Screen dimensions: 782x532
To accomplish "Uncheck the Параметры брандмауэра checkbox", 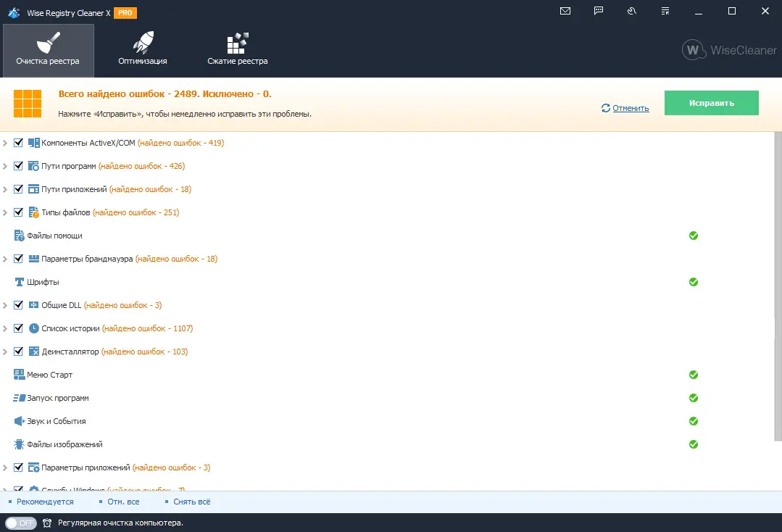I will click(x=18, y=259).
